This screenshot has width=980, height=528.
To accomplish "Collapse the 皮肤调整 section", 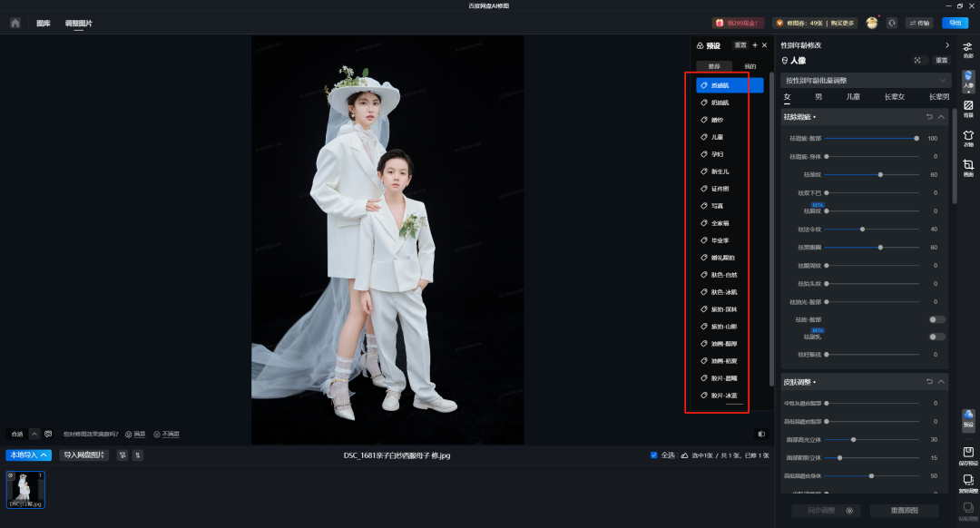I will [x=941, y=382].
